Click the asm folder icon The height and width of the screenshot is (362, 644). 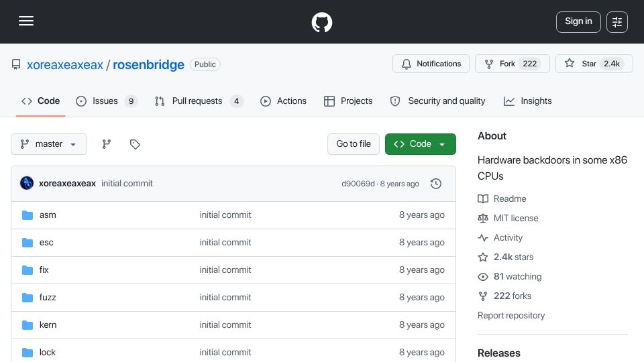coord(28,215)
